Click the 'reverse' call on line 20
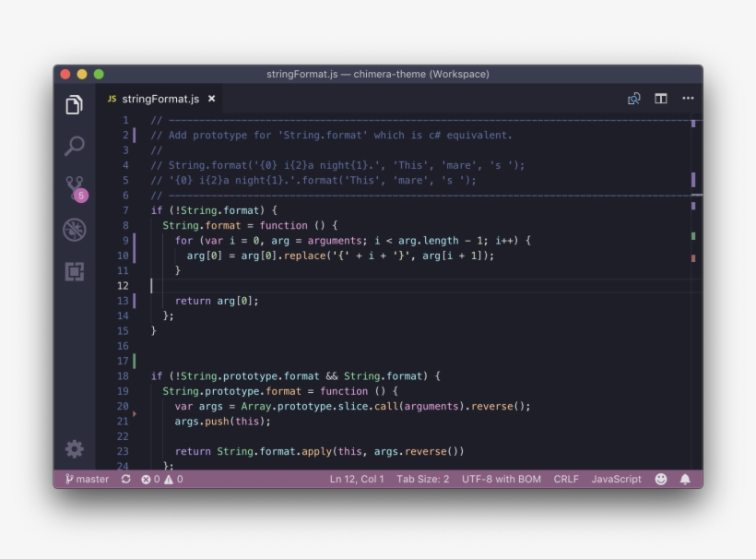The height and width of the screenshot is (559, 756). click(491, 406)
